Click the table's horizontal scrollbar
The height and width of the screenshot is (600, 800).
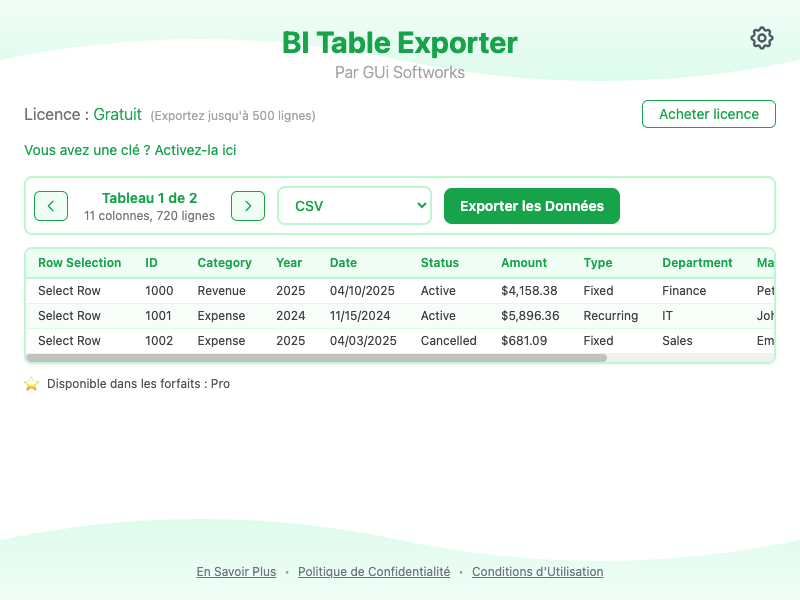(316, 357)
